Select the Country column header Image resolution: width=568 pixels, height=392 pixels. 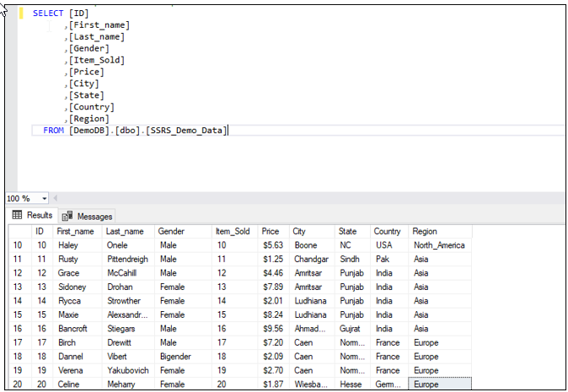pos(389,231)
